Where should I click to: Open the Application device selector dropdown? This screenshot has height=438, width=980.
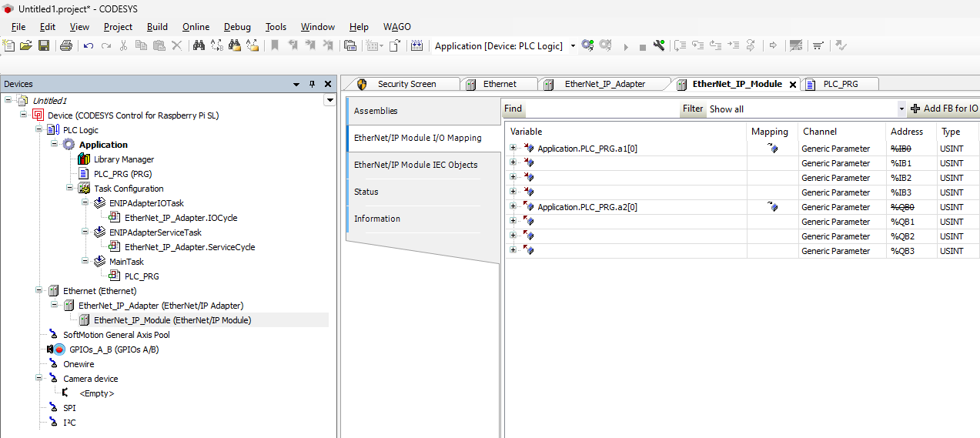pyautogui.click(x=573, y=46)
